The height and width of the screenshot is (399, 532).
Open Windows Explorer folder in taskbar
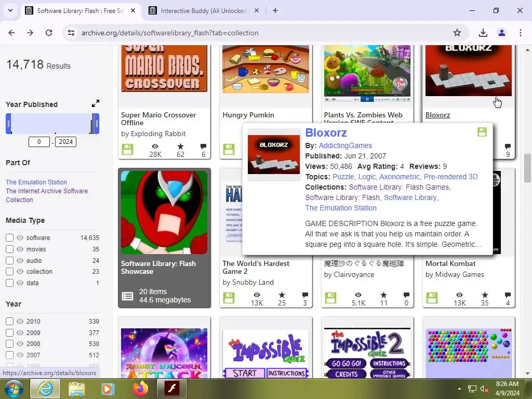click(x=77, y=389)
